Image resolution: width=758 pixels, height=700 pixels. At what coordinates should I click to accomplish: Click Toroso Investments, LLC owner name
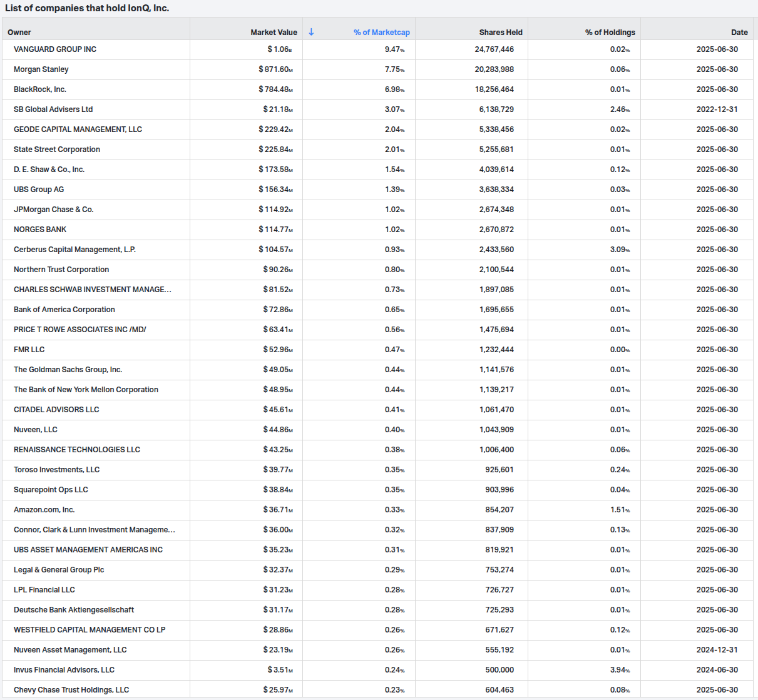56,470
